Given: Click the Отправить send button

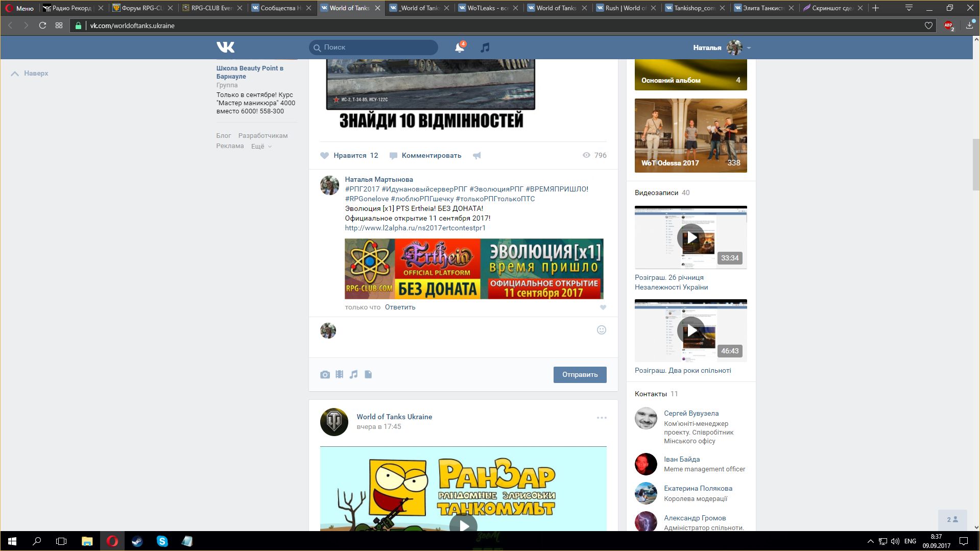Looking at the screenshot, I should [580, 374].
